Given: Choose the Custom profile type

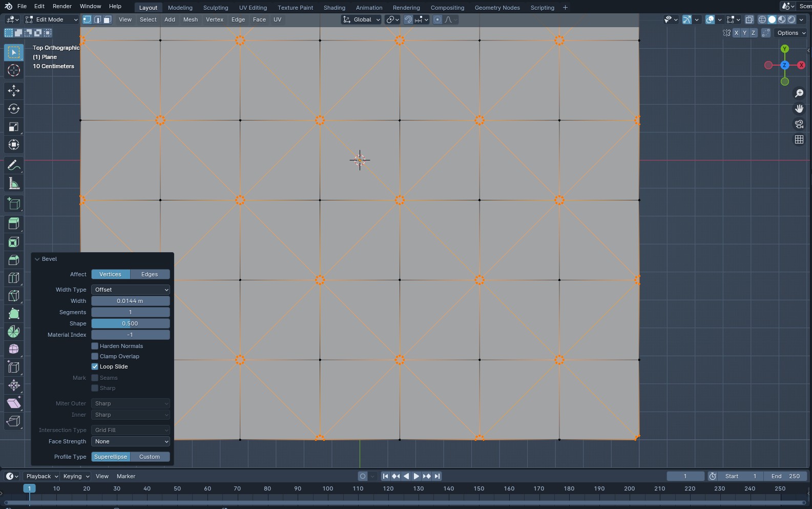Looking at the screenshot, I should (150, 457).
